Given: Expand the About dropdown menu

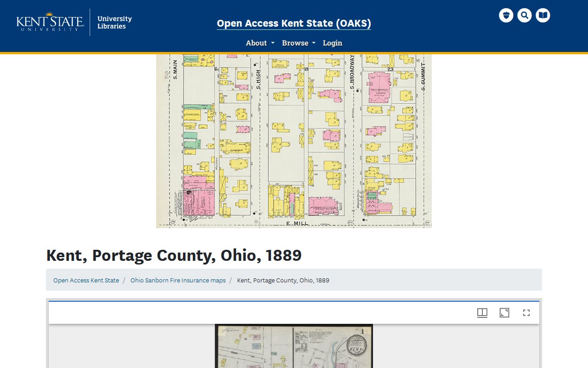Looking at the screenshot, I should [260, 43].
